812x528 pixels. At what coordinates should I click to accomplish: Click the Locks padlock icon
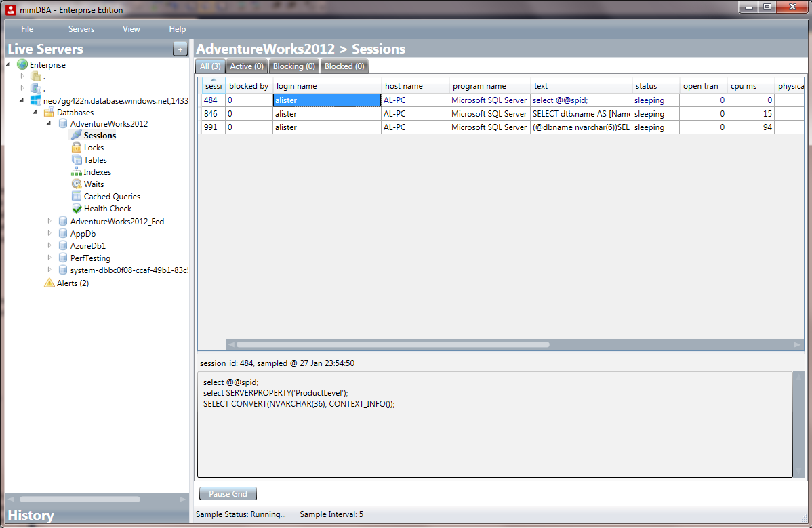[x=77, y=148]
